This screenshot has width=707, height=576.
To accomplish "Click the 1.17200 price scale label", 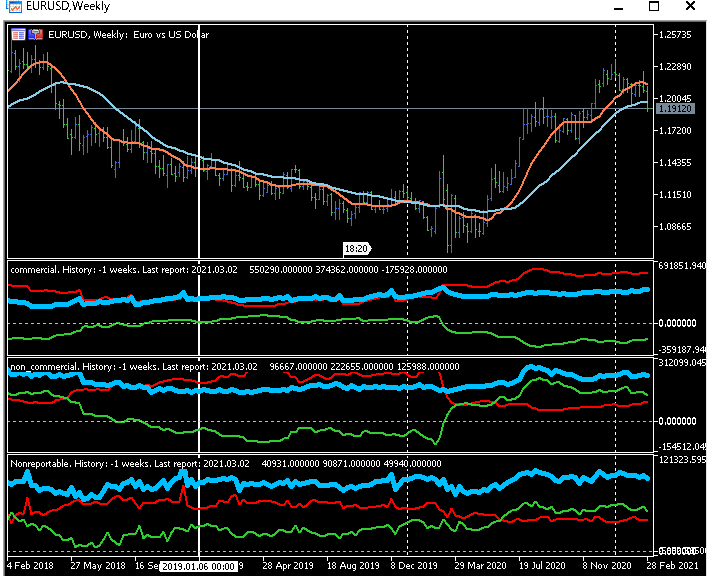I will pos(675,131).
